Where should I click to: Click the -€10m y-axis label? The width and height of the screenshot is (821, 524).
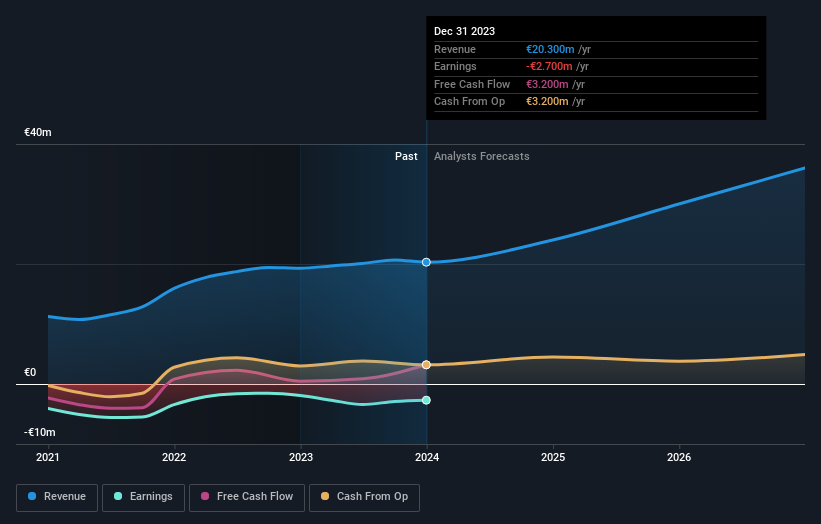(x=39, y=432)
